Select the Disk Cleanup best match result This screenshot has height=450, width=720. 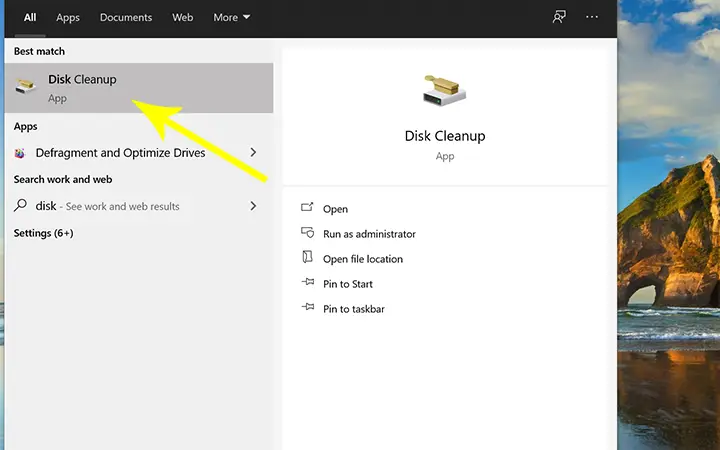[139, 88]
